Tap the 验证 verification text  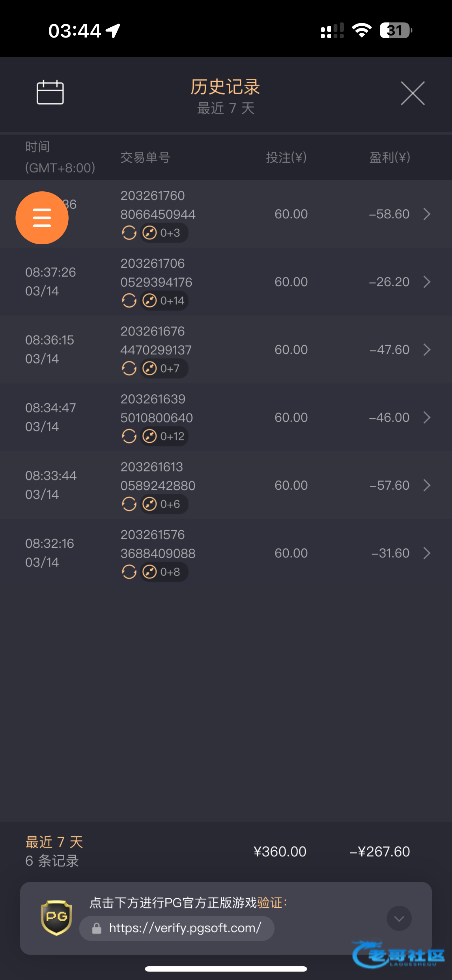(x=269, y=903)
